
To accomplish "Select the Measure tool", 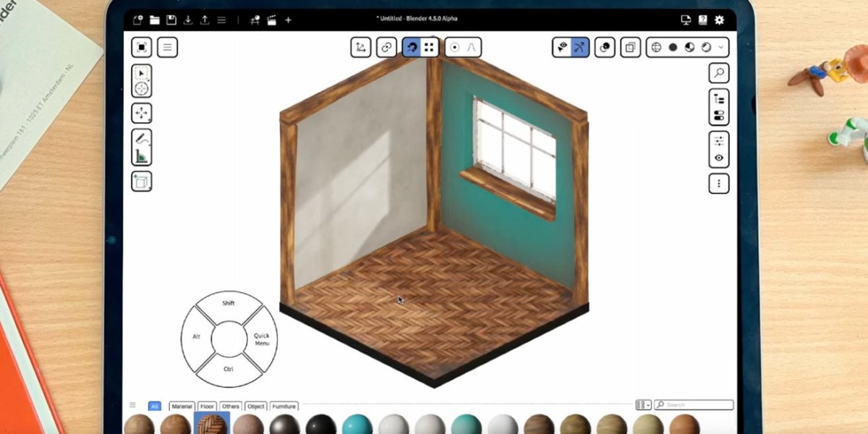I will coord(142,155).
